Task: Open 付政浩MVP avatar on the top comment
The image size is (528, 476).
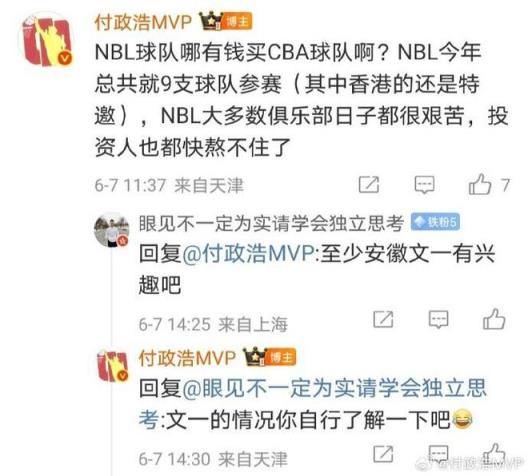Action: tap(46, 41)
